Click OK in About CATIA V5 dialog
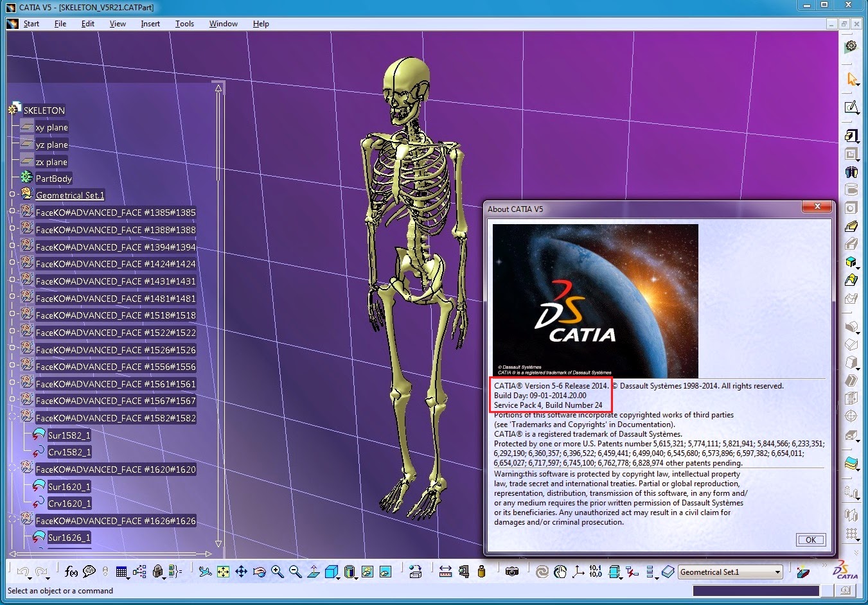Viewport: 868px width, 605px height. tap(811, 539)
